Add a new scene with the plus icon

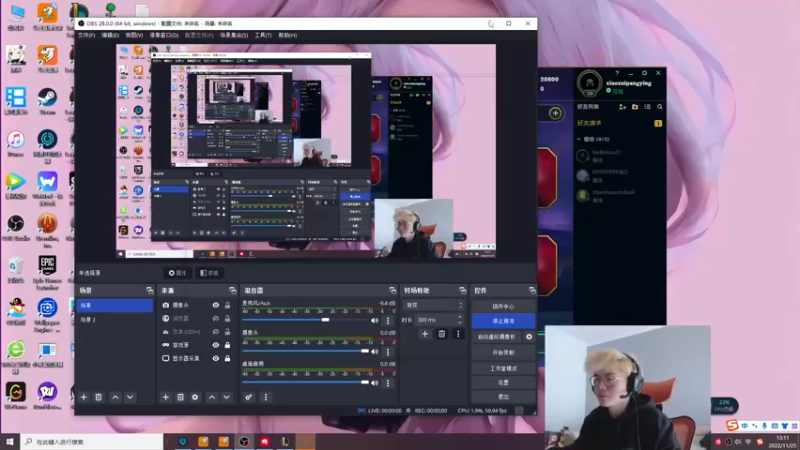84,397
